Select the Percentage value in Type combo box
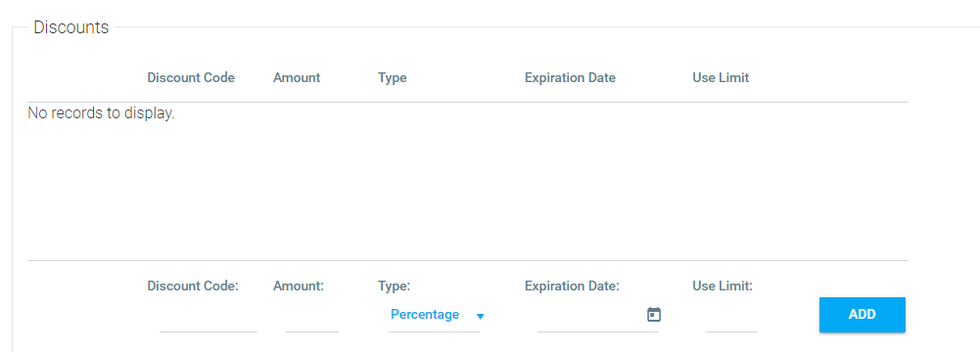980x352 pixels. (425, 315)
